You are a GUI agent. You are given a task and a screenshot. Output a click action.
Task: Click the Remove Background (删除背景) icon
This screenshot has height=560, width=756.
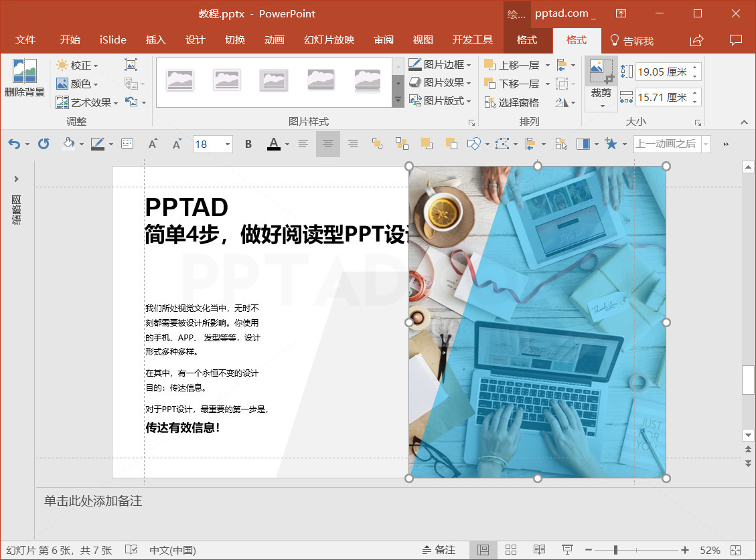coord(25,71)
